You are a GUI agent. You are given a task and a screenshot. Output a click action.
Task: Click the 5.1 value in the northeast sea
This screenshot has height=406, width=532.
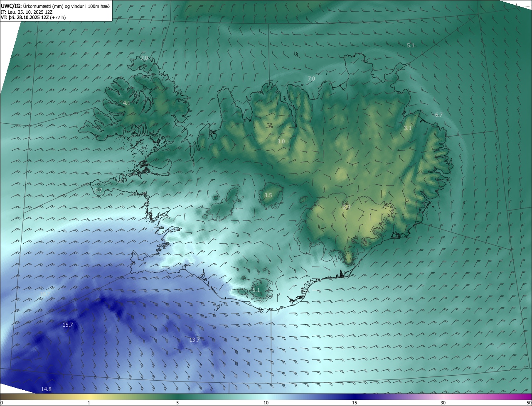411,46
